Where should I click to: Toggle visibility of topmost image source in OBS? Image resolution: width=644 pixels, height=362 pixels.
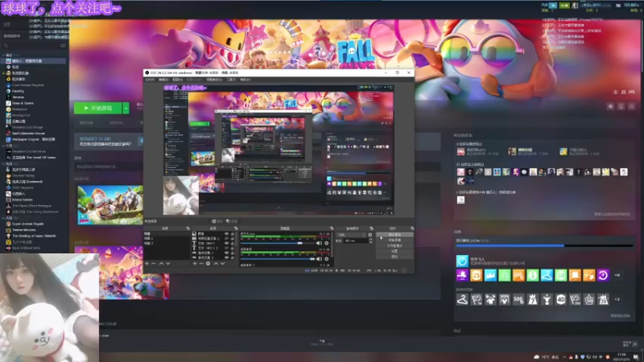pos(226,233)
